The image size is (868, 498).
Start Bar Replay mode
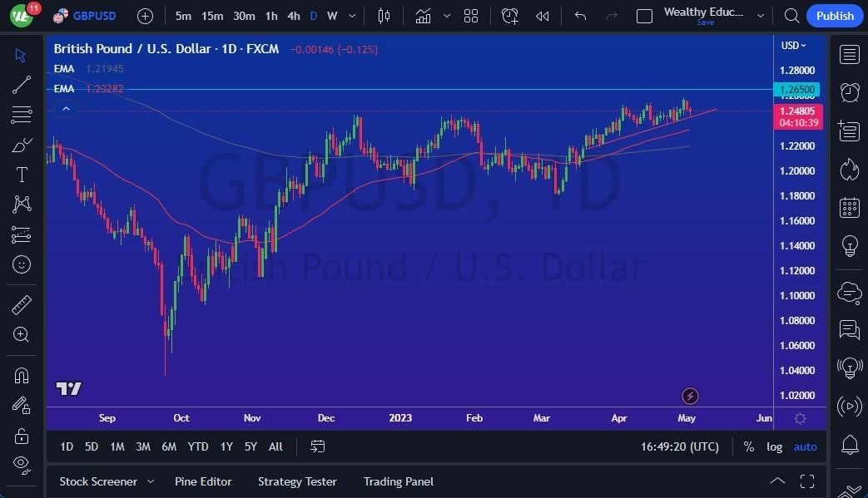(x=542, y=15)
